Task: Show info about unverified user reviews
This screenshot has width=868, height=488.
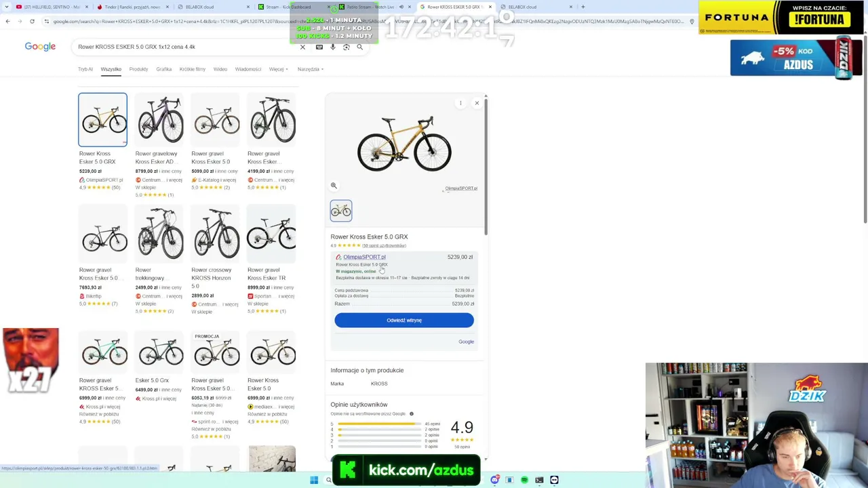Action: [x=411, y=414]
